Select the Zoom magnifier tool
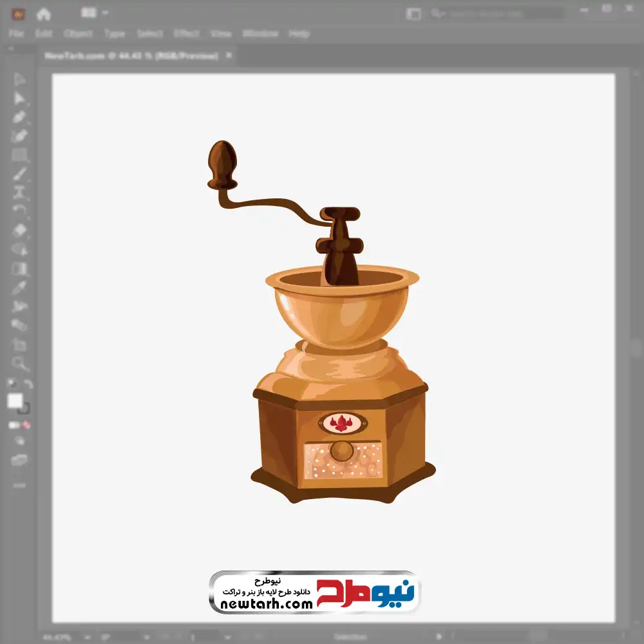This screenshot has height=644, width=644. (19, 364)
